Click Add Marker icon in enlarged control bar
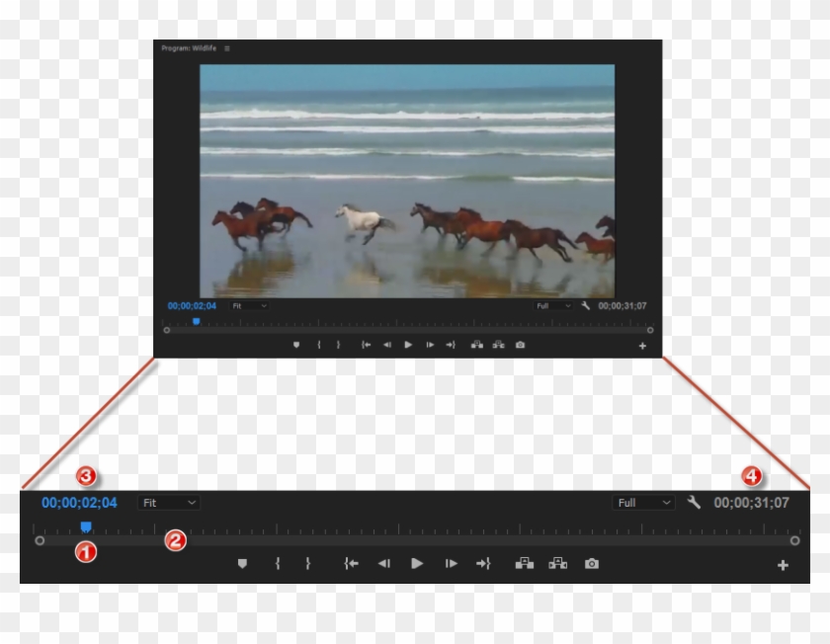 242,563
